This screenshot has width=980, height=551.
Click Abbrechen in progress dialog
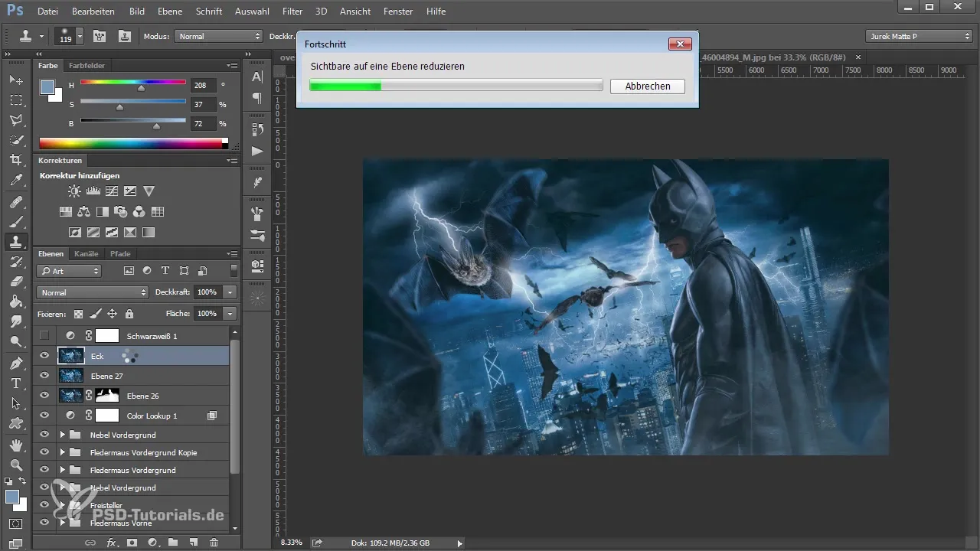coord(648,86)
